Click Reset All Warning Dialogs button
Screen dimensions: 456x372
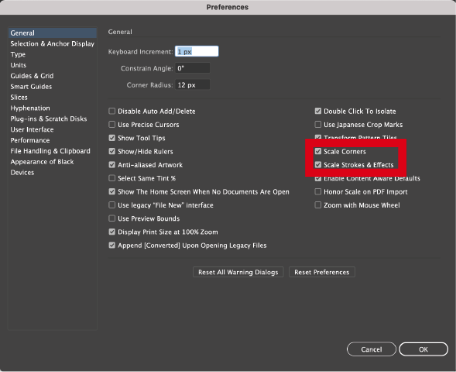(x=238, y=272)
